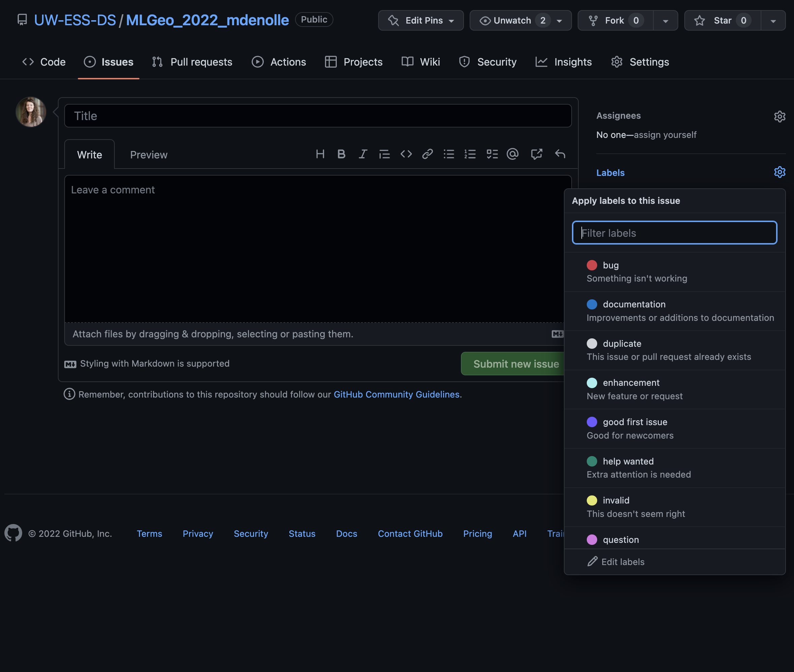Open the Unwatch notifications dropdown
This screenshot has width=794, height=672.
(520, 20)
